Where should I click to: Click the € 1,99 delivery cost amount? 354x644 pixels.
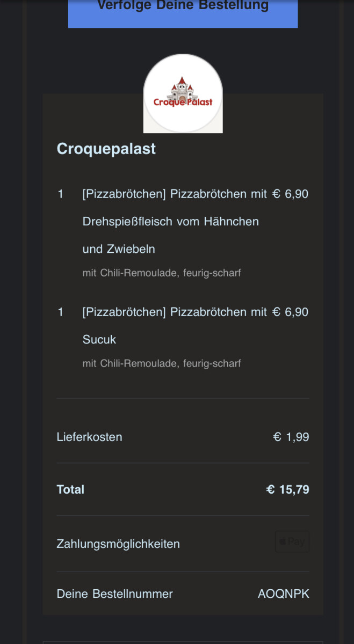(x=291, y=437)
